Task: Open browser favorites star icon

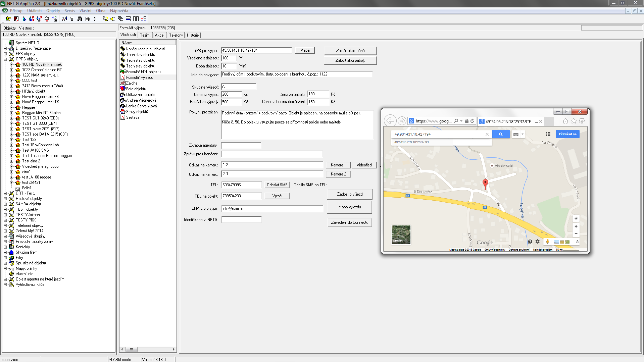Action: pos(574,121)
